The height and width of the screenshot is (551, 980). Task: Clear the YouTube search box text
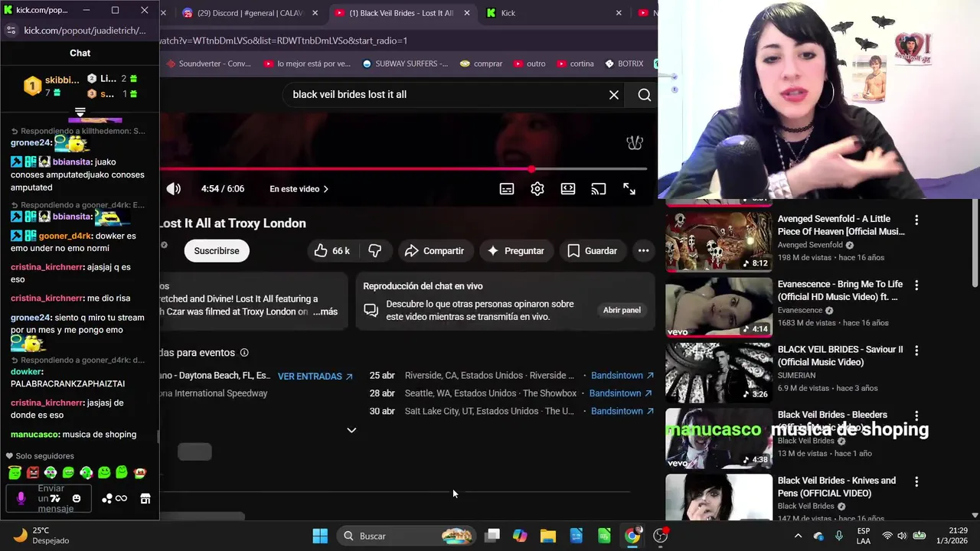click(614, 95)
